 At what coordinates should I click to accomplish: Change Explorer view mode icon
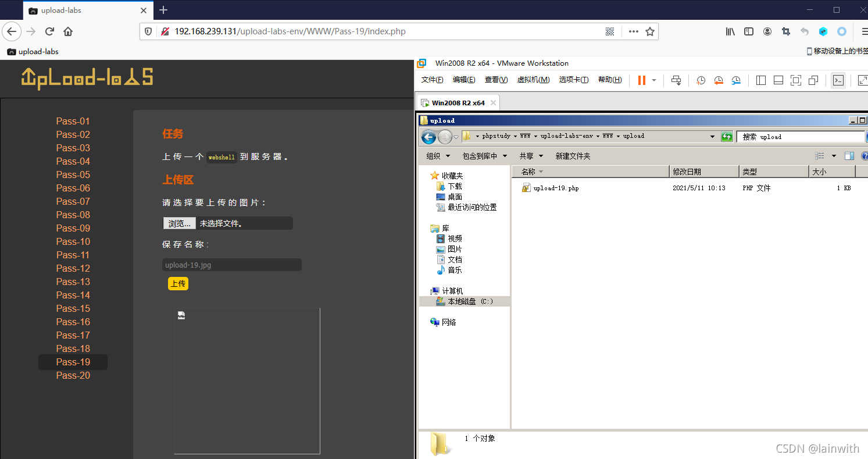point(820,156)
